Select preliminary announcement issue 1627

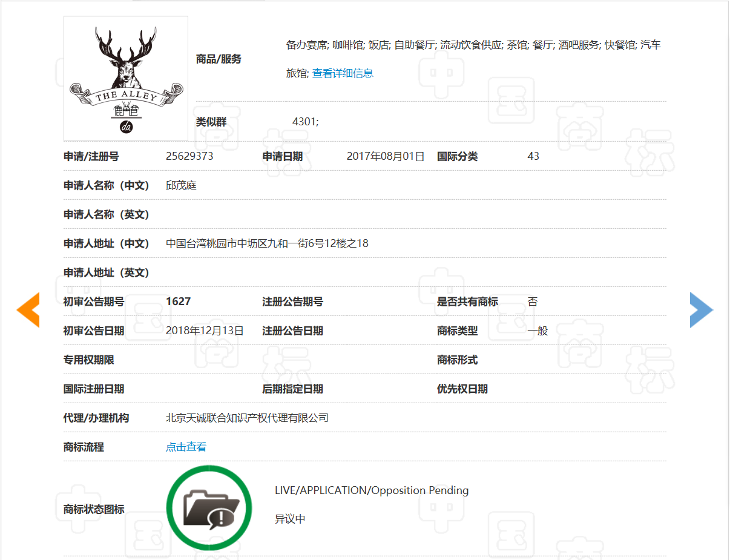click(x=179, y=301)
